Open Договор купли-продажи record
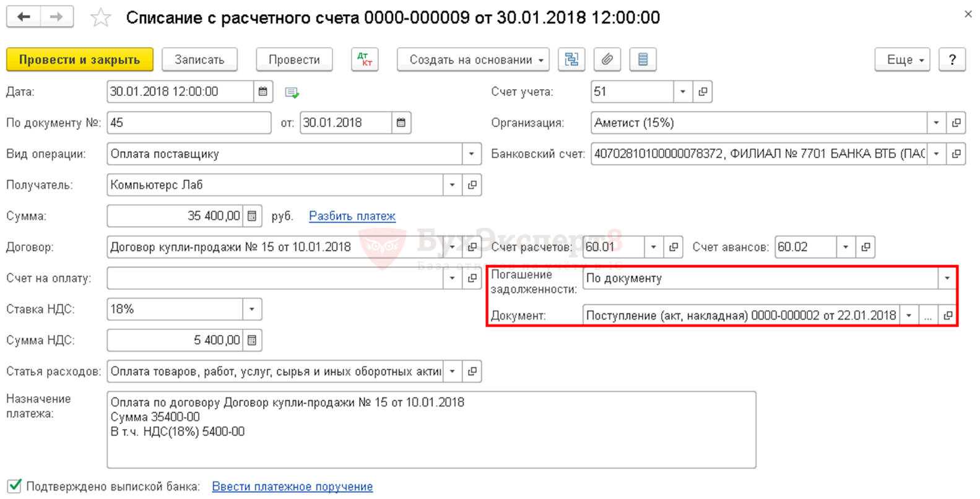980x499 pixels. coord(472,247)
